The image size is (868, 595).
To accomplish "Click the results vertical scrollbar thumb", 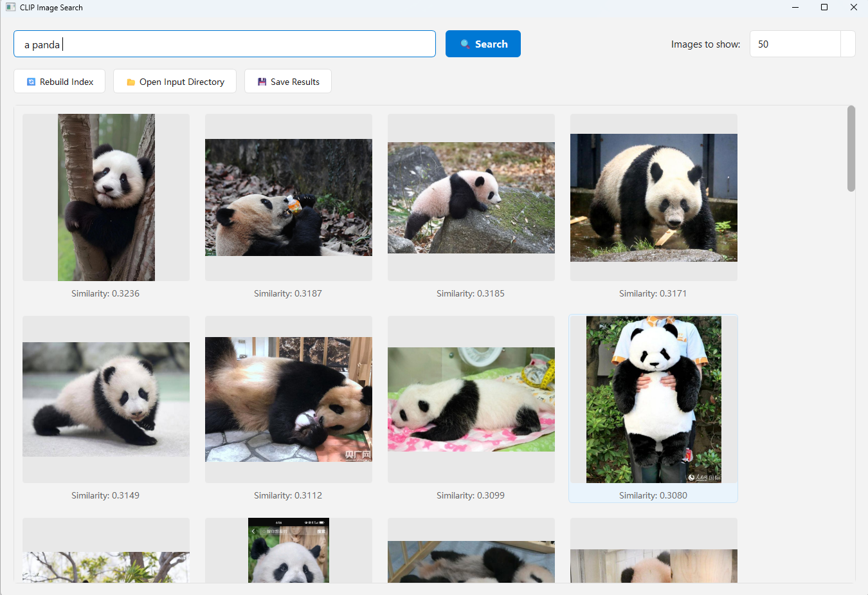I will point(851,149).
